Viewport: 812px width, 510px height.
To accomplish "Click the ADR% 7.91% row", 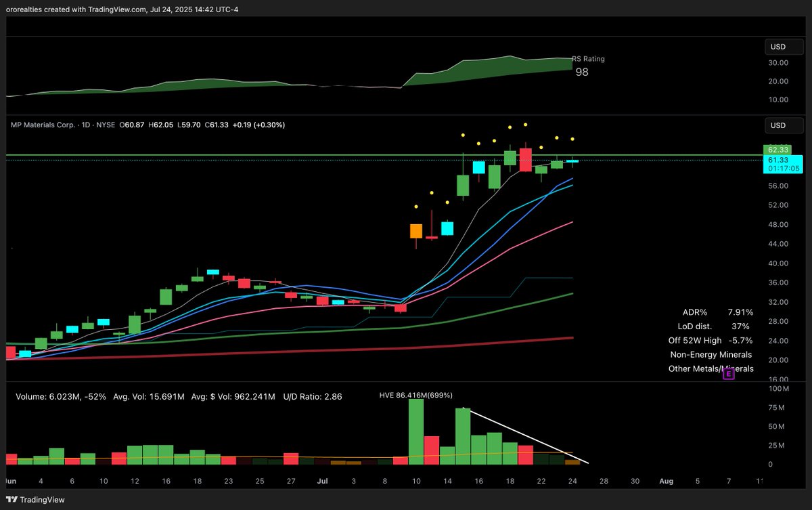I will point(717,312).
